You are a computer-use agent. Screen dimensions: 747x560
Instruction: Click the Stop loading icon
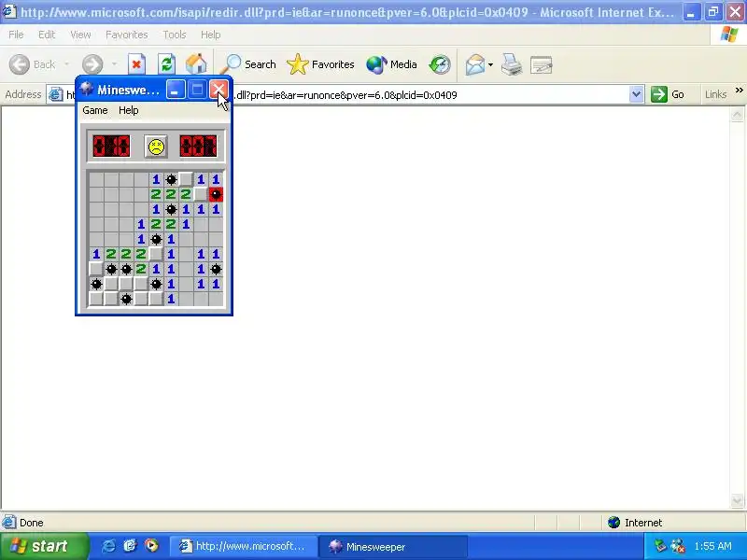click(136, 64)
